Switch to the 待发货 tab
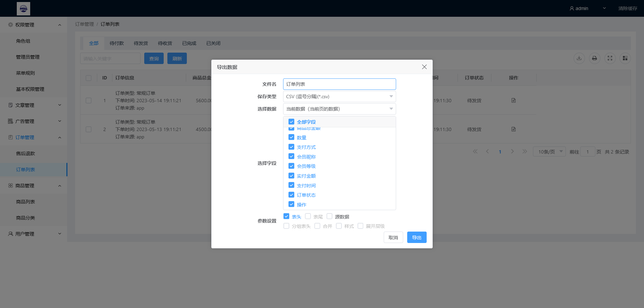Viewport: 644px width, 308px height. pyautogui.click(x=141, y=43)
